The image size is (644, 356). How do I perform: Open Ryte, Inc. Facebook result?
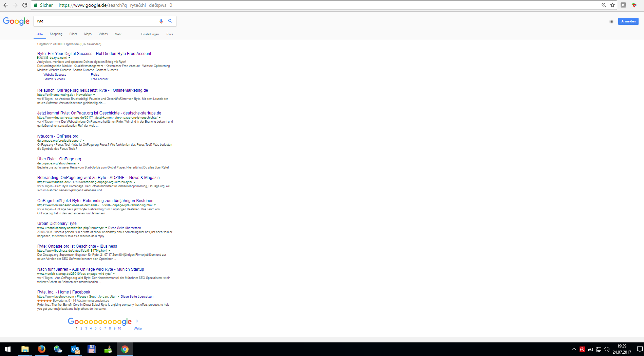click(64, 292)
